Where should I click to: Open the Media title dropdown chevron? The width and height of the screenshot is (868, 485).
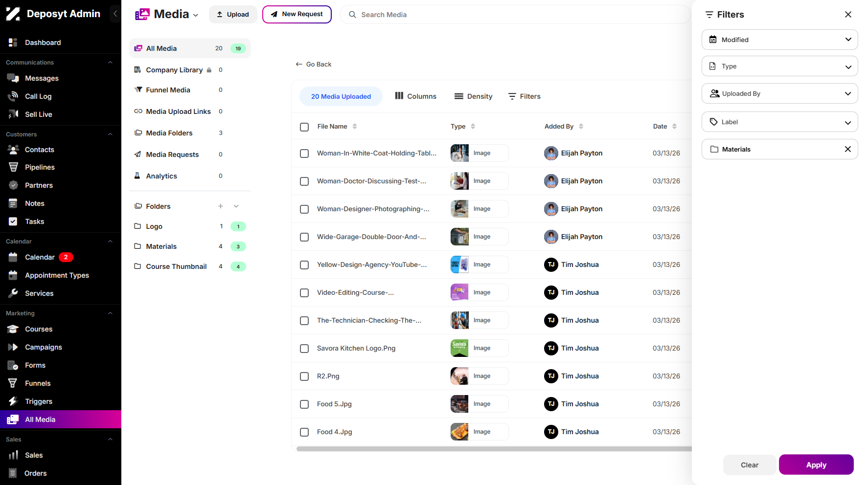pos(196,15)
